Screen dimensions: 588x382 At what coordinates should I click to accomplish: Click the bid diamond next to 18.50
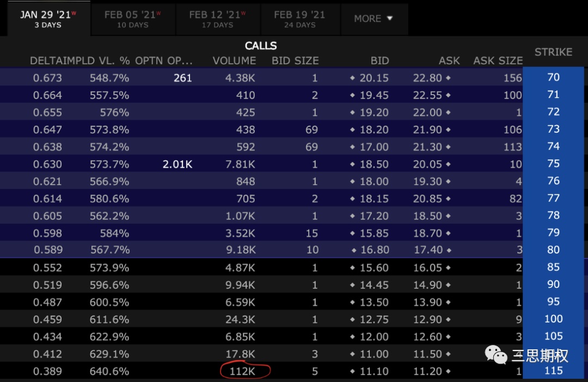[352, 164]
